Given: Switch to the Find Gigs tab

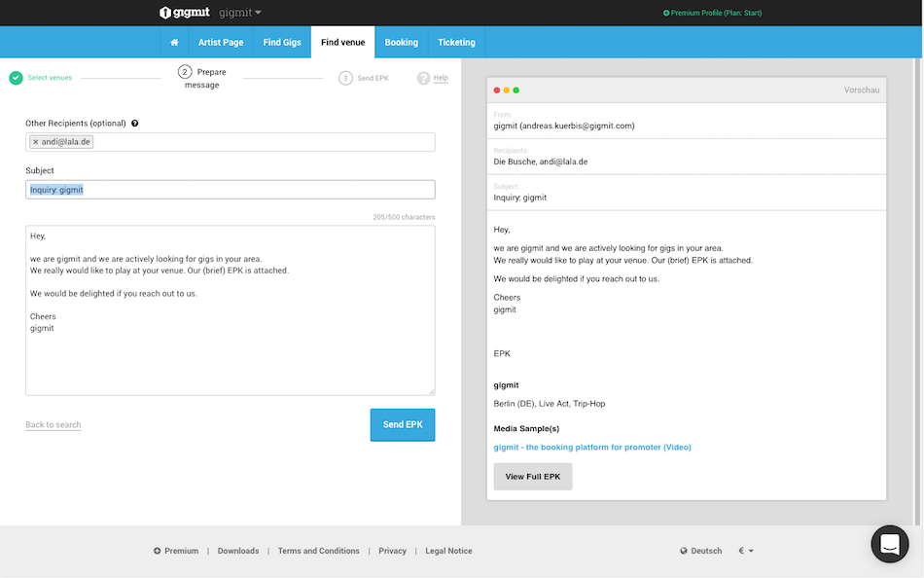Looking at the screenshot, I should click(282, 43).
